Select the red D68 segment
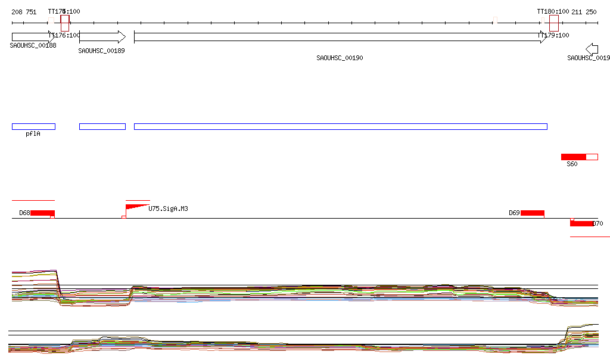This screenshot has height=364, width=610. (x=42, y=213)
